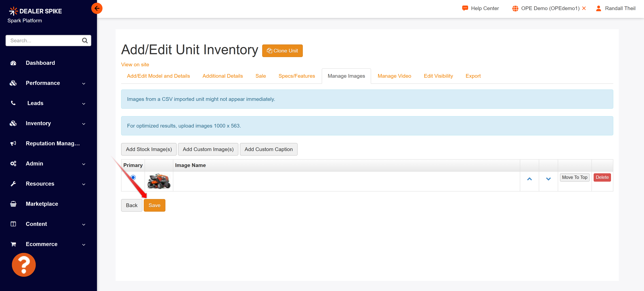
Task: Open Randall Theil user profile icon
Action: (x=599, y=8)
